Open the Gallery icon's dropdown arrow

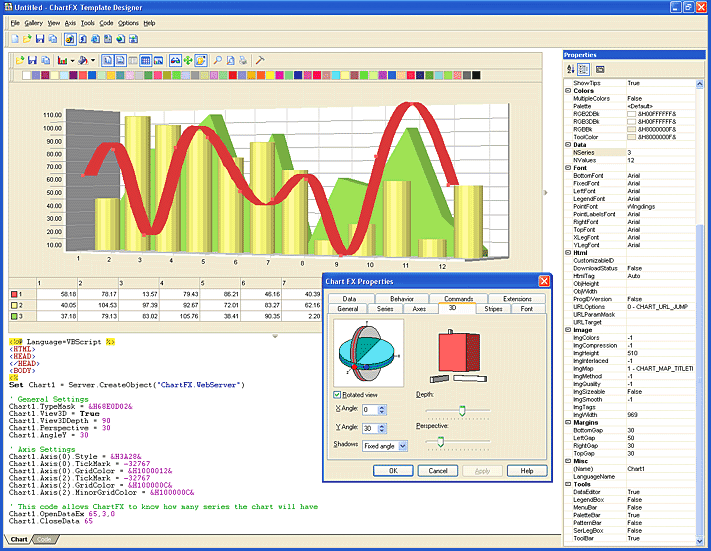72,60
